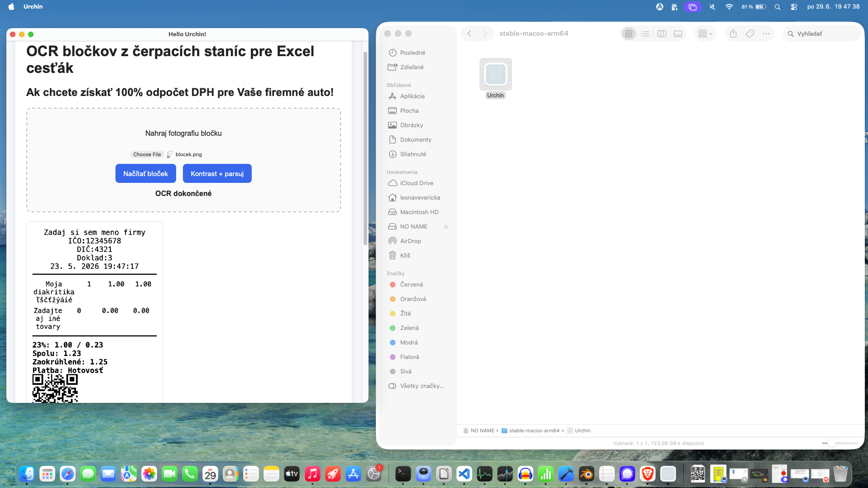Switch Finder to list view
Screen dimensions: 868x488
645,33
